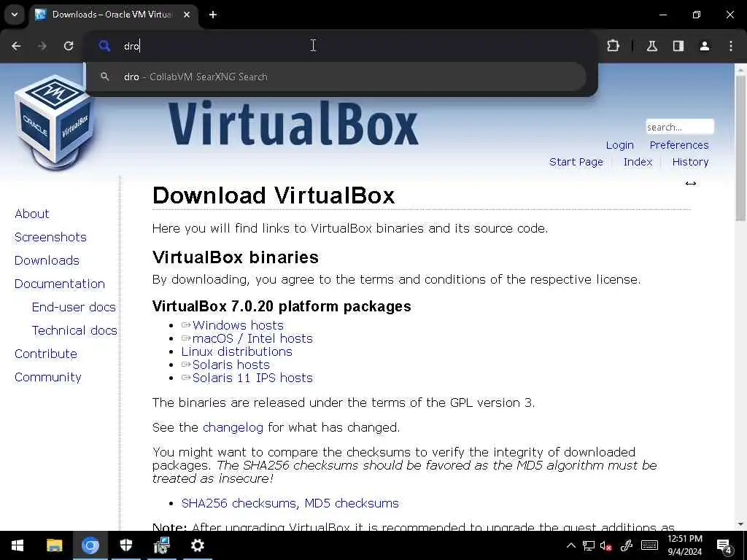
Task: Go to Start Page link
Action: coord(576,162)
